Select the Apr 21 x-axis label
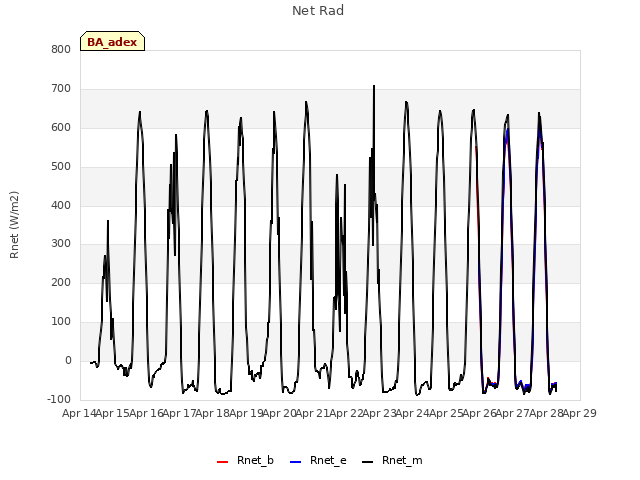640x480 pixels. coord(312,413)
